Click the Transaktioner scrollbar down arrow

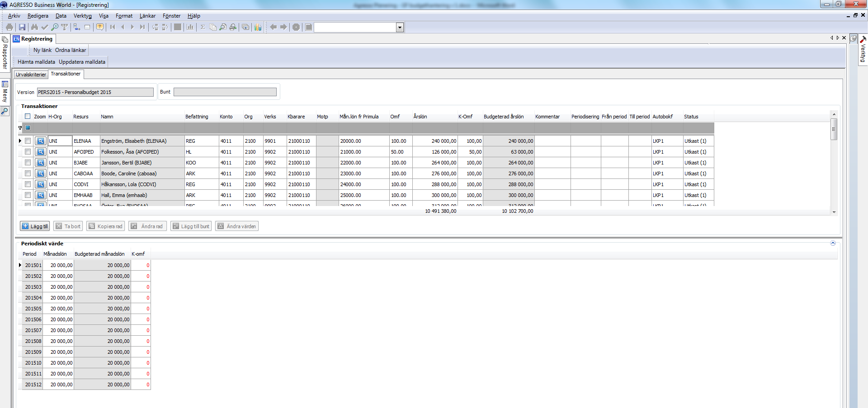(x=834, y=212)
